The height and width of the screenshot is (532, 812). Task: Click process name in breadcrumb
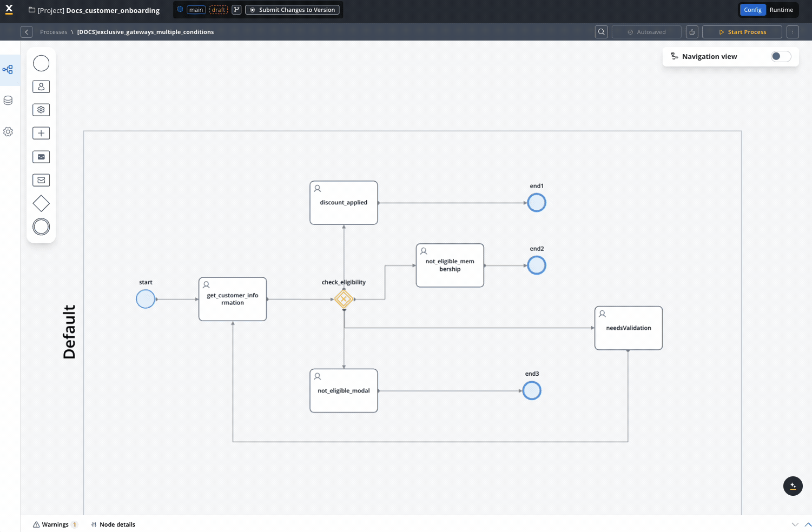[x=146, y=32]
